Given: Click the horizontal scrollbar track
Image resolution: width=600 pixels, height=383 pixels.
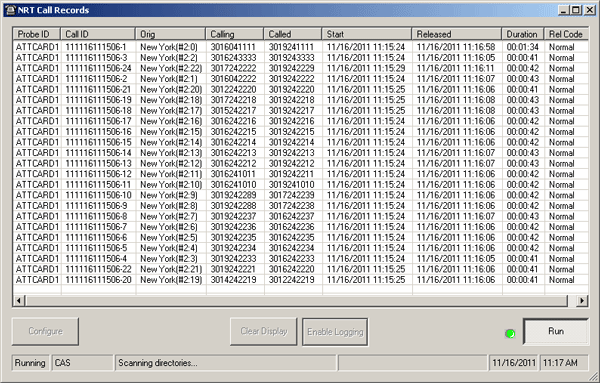Looking at the screenshot, I should (296, 300).
